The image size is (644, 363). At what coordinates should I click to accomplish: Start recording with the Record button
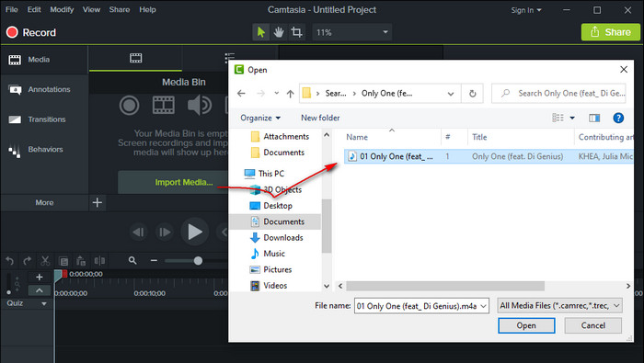click(x=30, y=32)
